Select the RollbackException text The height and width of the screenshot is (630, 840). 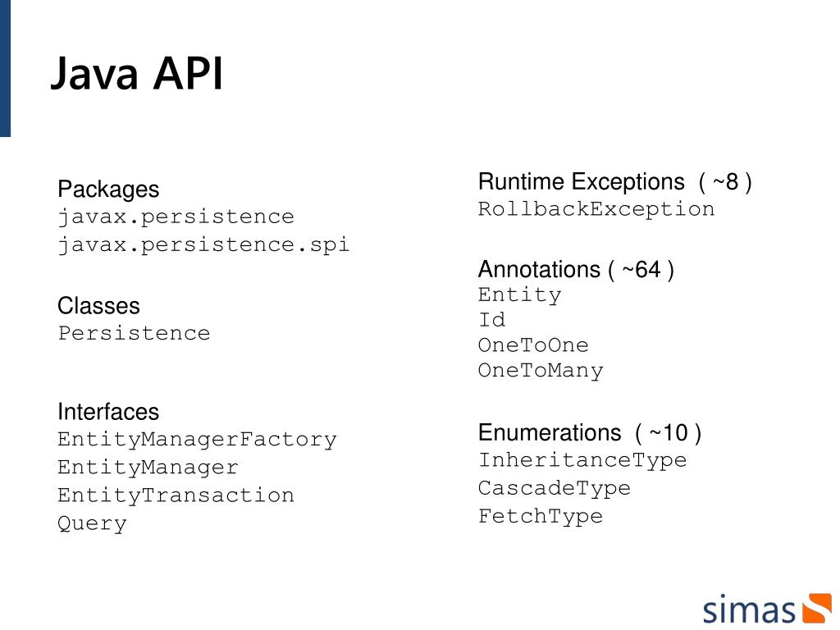(x=596, y=209)
